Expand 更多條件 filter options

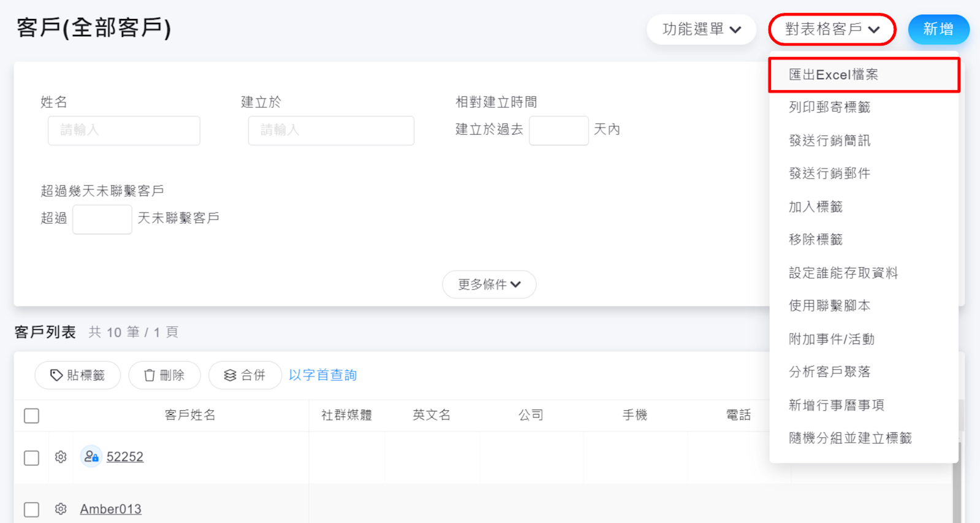point(489,284)
